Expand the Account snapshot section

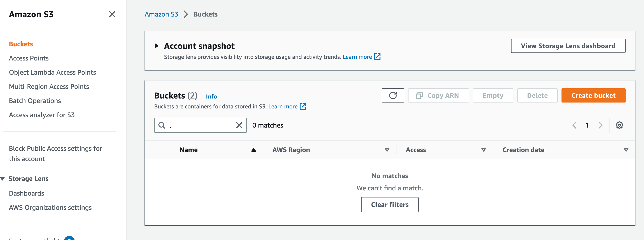coord(157,46)
